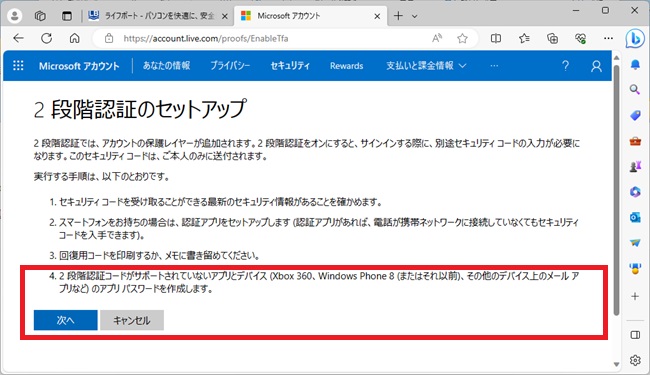The width and height of the screenshot is (650, 375).
Task: Open the Favorites list icon
Action: point(524,39)
